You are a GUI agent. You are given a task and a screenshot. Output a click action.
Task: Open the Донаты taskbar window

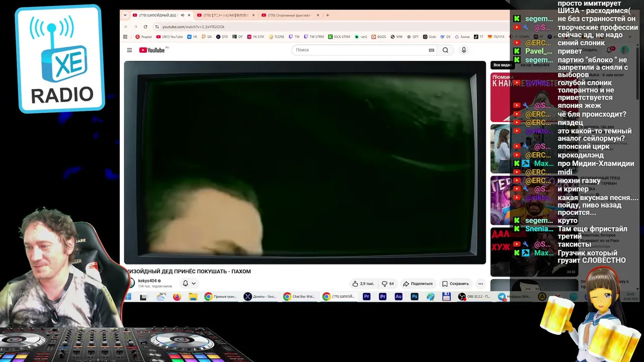click(260, 297)
